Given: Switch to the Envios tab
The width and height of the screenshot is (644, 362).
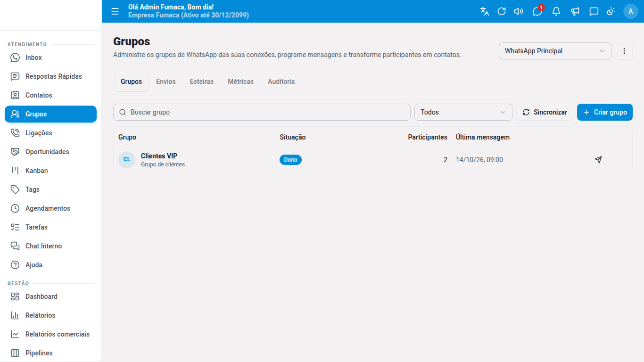Looking at the screenshot, I should tap(166, 82).
